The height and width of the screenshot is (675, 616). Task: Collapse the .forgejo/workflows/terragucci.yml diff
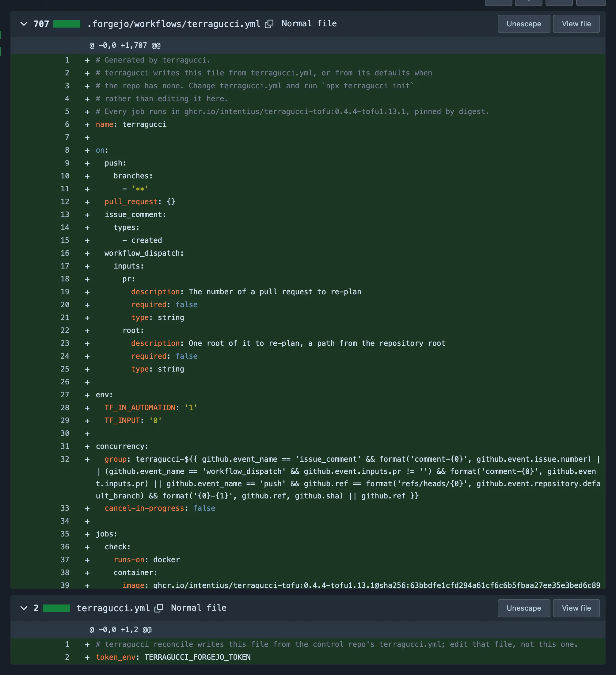click(x=24, y=24)
